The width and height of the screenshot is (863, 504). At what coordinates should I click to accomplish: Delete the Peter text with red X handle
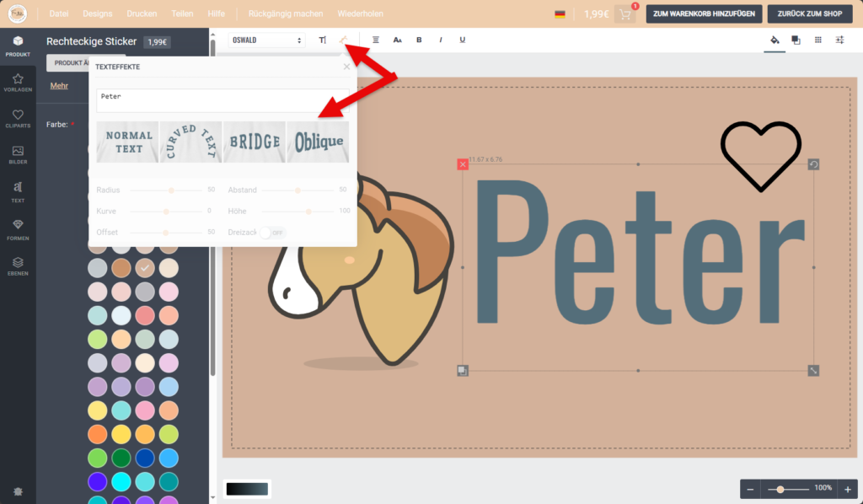click(463, 164)
